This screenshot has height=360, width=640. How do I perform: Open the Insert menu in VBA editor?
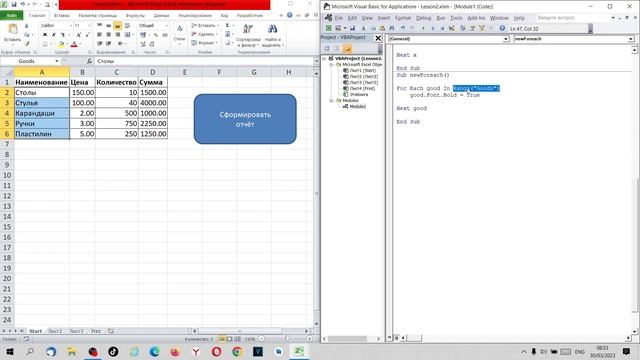(x=383, y=18)
